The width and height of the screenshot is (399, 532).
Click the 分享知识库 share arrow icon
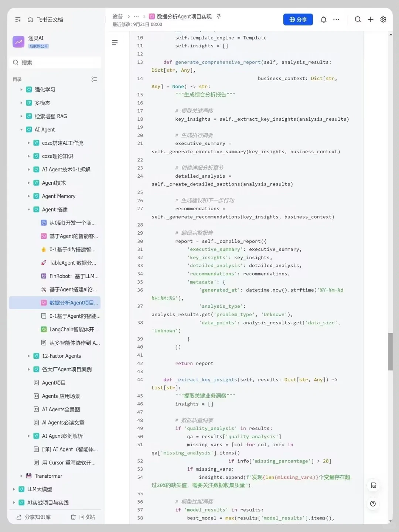tap(19, 517)
